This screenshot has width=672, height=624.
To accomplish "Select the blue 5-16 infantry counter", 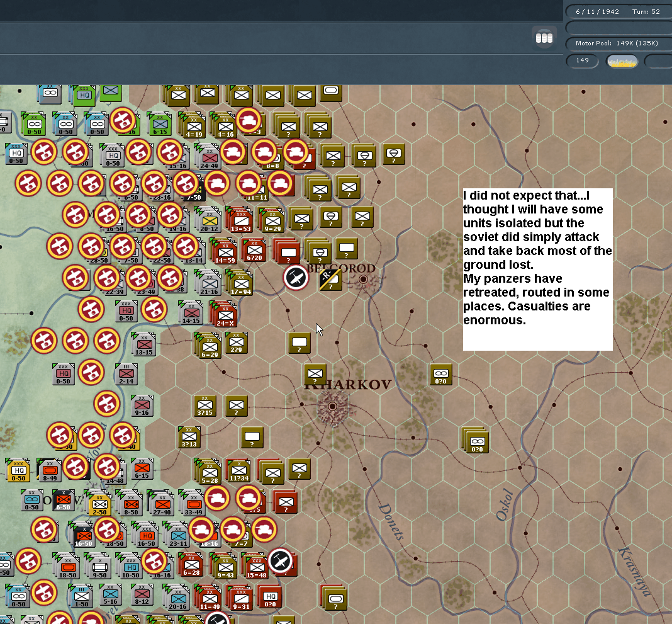I will pos(111,595).
